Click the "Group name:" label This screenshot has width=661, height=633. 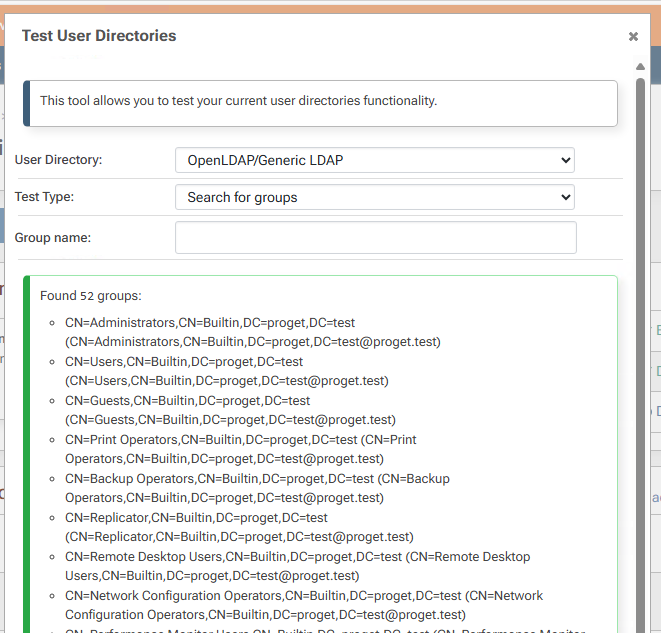52,238
